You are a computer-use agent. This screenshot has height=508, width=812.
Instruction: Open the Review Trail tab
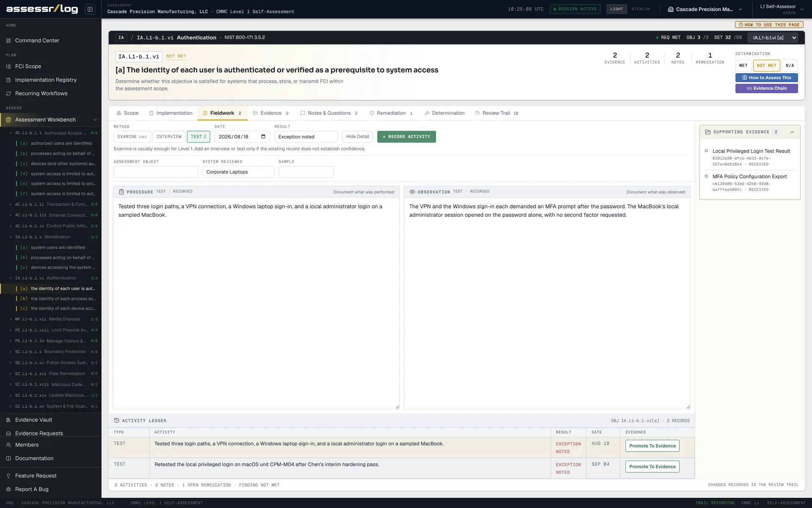tap(497, 113)
